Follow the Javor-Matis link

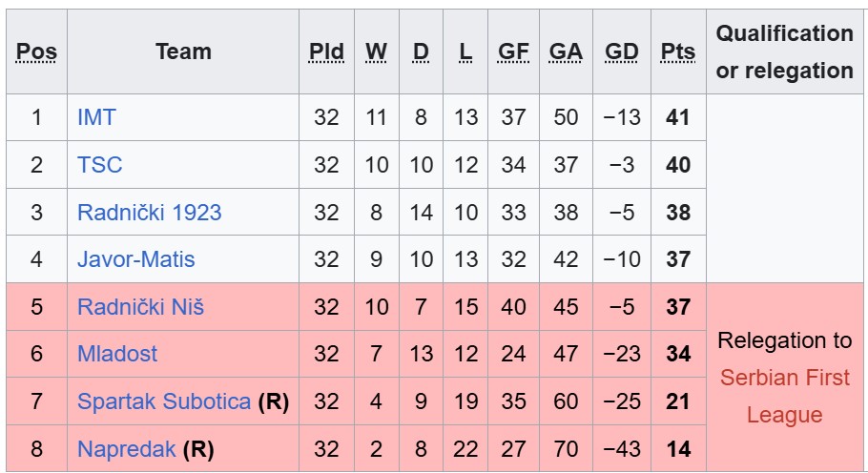(x=135, y=259)
